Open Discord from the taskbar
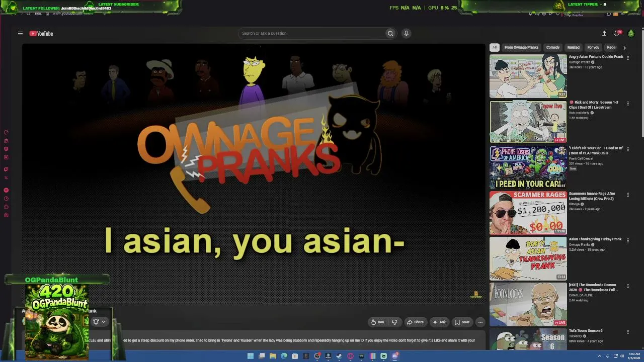This screenshot has width=644, height=362. (x=394, y=356)
